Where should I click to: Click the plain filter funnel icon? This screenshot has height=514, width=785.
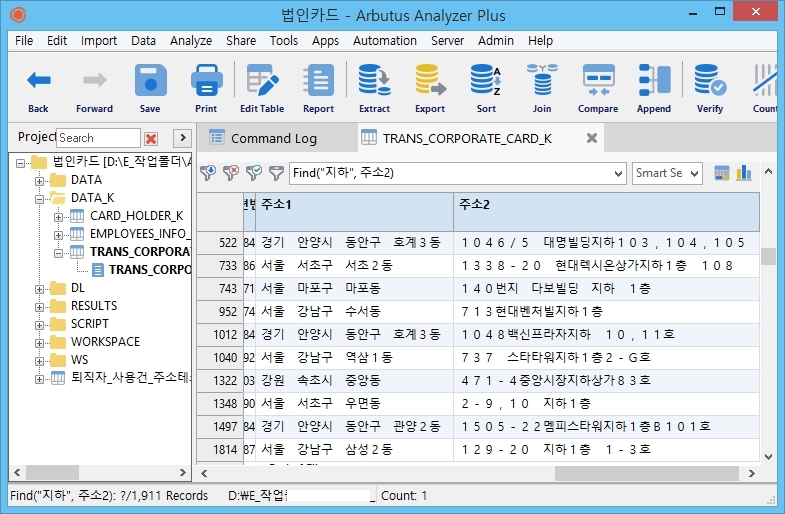[x=276, y=173]
